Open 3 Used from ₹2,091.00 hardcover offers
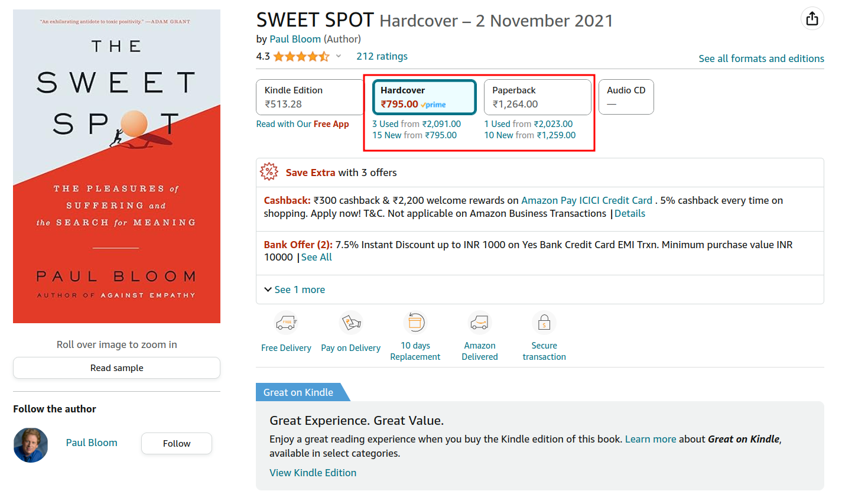Image resolution: width=842 pixels, height=504 pixels. point(417,124)
